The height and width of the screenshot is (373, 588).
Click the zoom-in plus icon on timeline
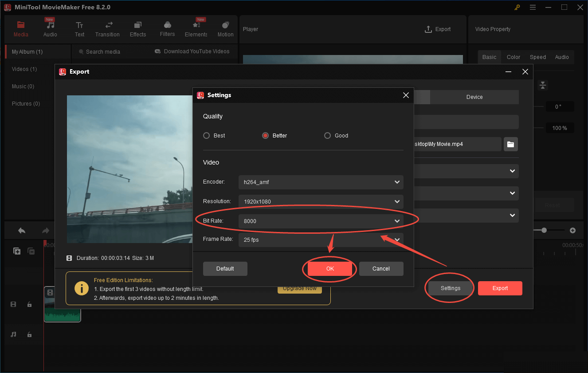coord(572,231)
